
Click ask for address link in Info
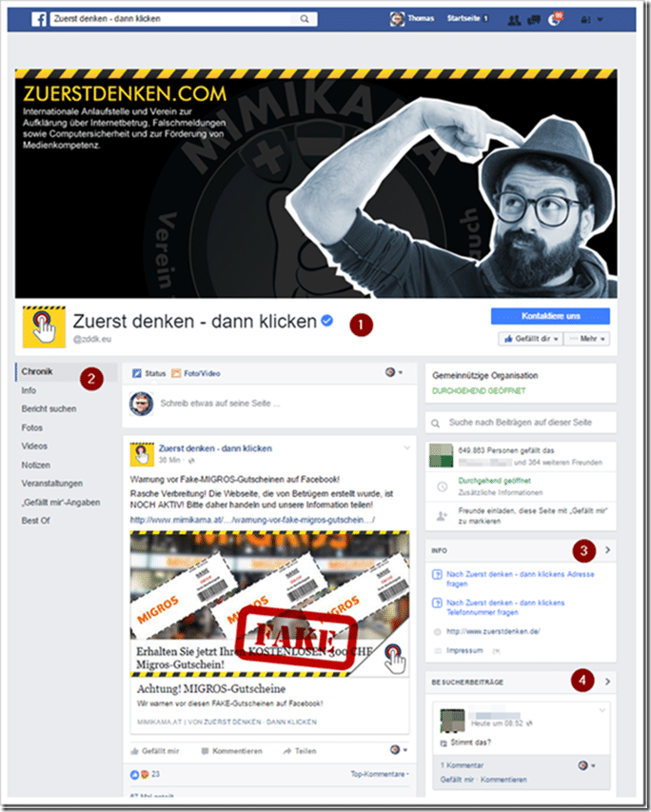click(520, 579)
